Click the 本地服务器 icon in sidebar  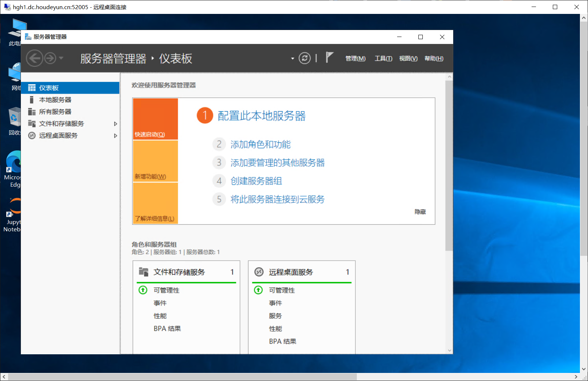32,100
